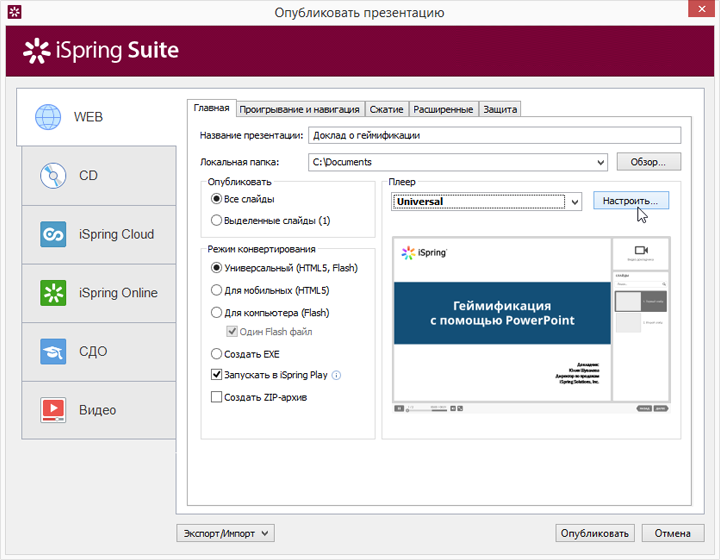The width and height of the screenshot is (720, 560).
Task: Expand the Локальная папка dropdown
Action: tap(600, 162)
